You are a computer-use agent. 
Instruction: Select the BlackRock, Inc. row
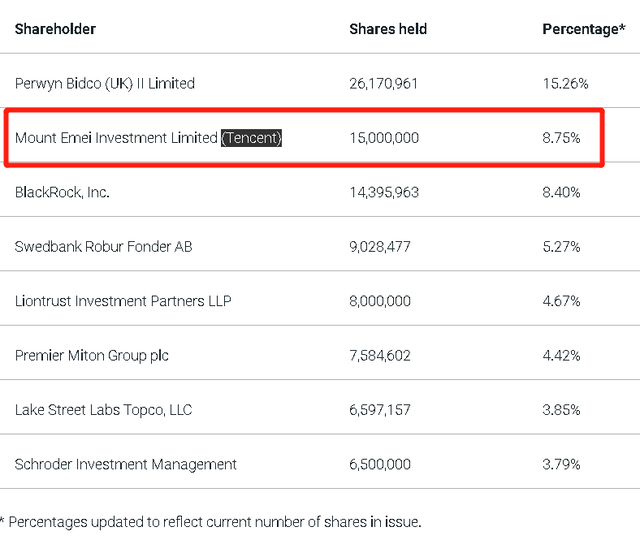62,192
